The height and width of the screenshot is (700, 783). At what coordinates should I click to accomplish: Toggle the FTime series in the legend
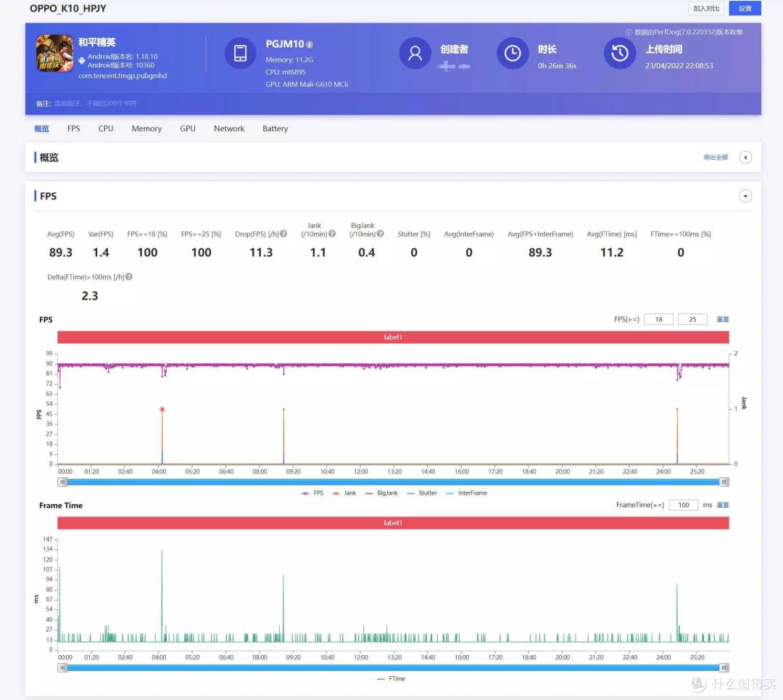pos(391,678)
